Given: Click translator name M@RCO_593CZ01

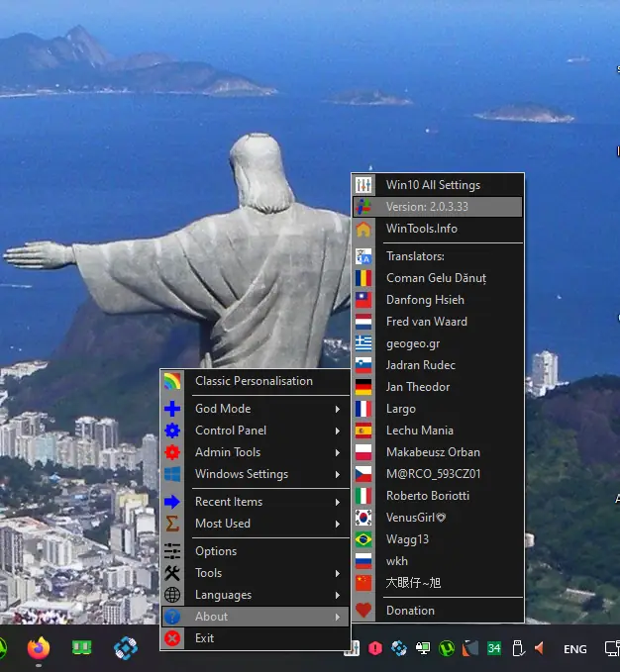Looking at the screenshot, I should point(433,474).
